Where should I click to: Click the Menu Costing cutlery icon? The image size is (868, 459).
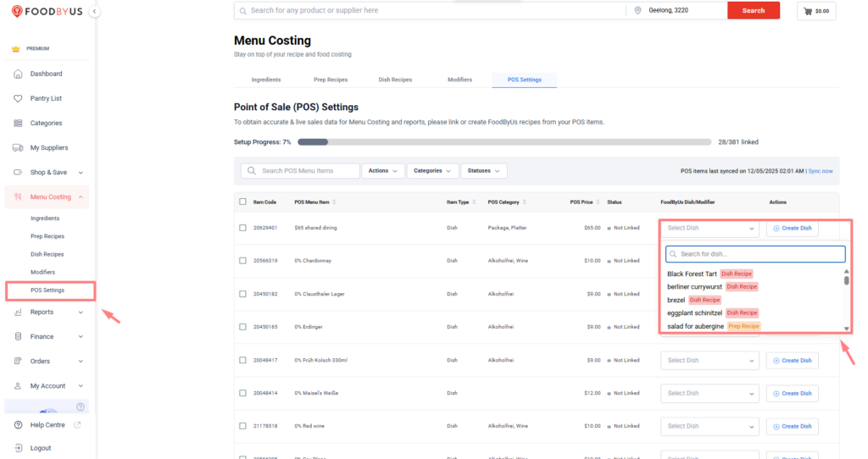pos(18,196)
